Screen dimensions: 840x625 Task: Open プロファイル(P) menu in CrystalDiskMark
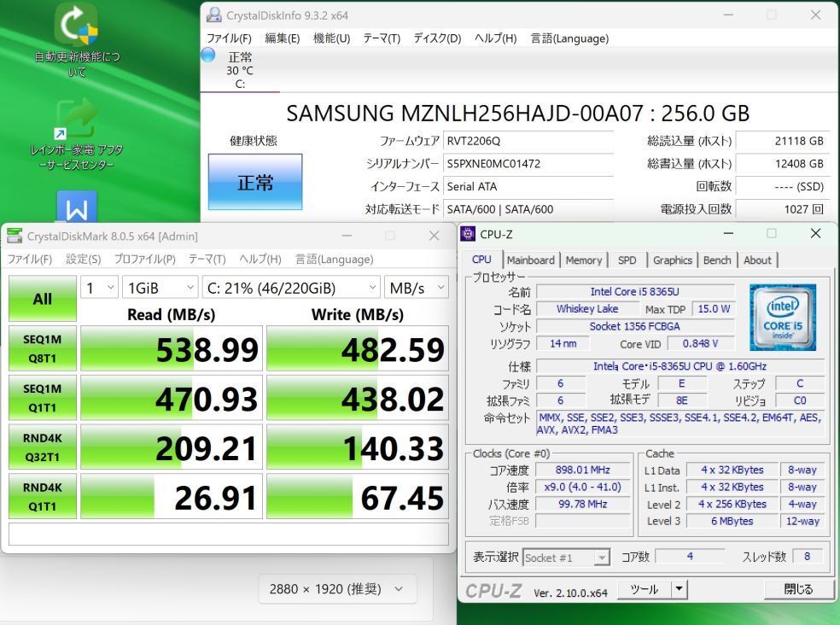[144, 259]
